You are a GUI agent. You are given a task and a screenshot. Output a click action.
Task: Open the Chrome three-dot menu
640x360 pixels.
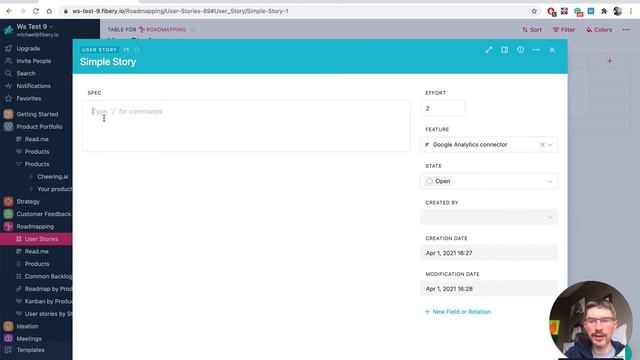pyautogui.click(x=631, y=11)
